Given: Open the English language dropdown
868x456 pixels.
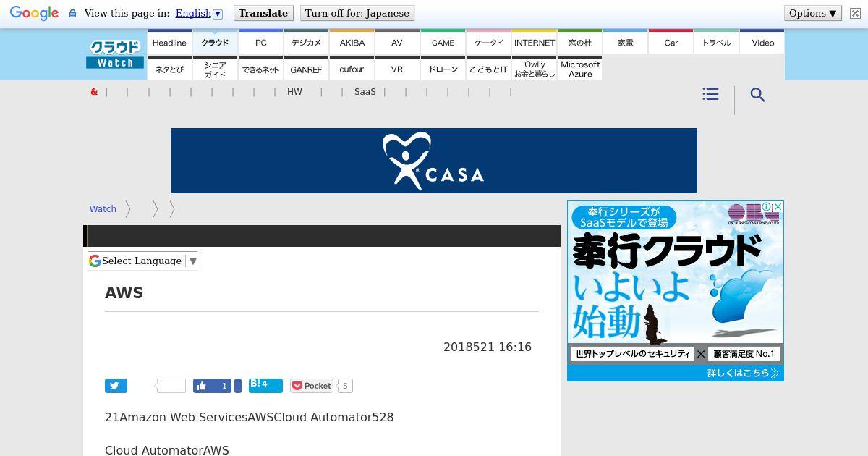Looking at the screenshot, I should click(x=199, y=13).
